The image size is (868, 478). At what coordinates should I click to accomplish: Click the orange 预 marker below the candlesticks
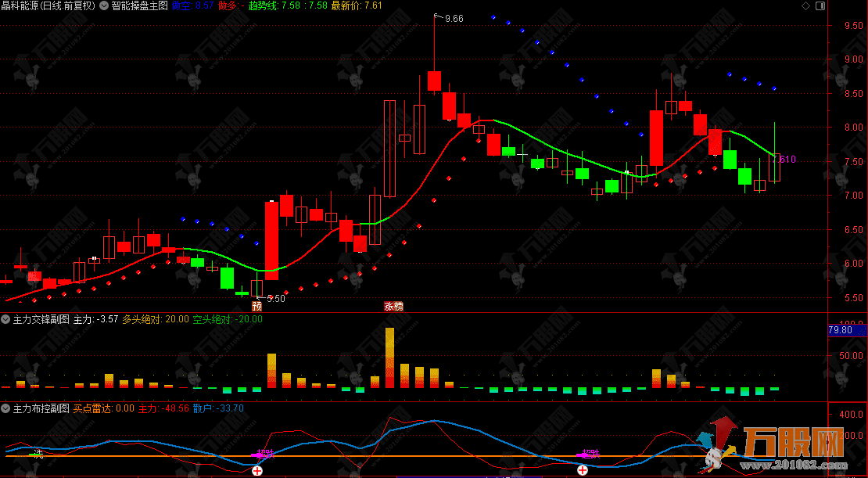point(256,306)
